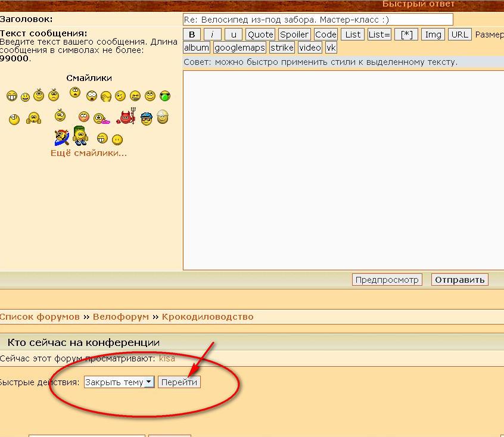Click into the message text area
This screenshot has height=437, width=504.
click(x=343, y=170)
